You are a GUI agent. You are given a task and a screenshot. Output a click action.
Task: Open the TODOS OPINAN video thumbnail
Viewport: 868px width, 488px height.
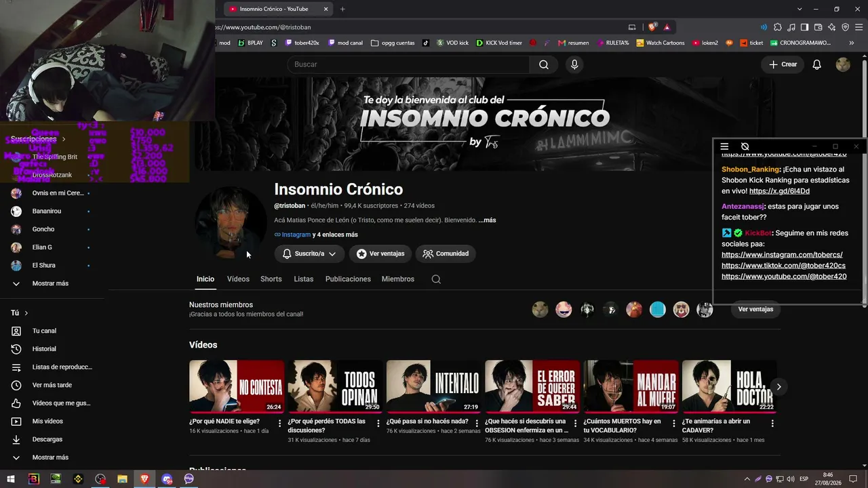coord(335,386)
